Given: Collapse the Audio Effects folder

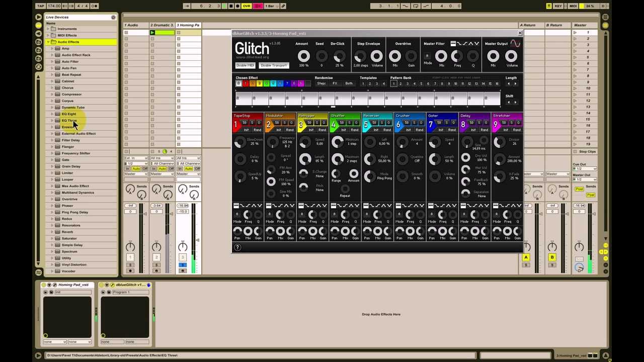Looking at the screenshot, I should point(48,42).
